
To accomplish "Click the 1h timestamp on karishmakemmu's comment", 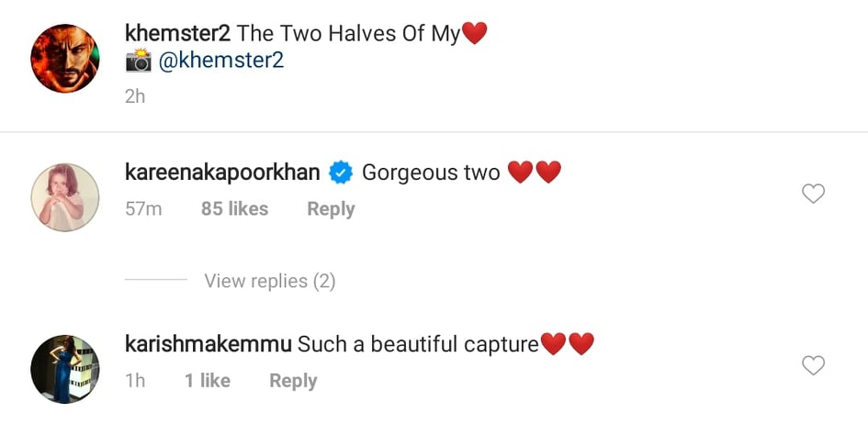I will coord(135,381).
